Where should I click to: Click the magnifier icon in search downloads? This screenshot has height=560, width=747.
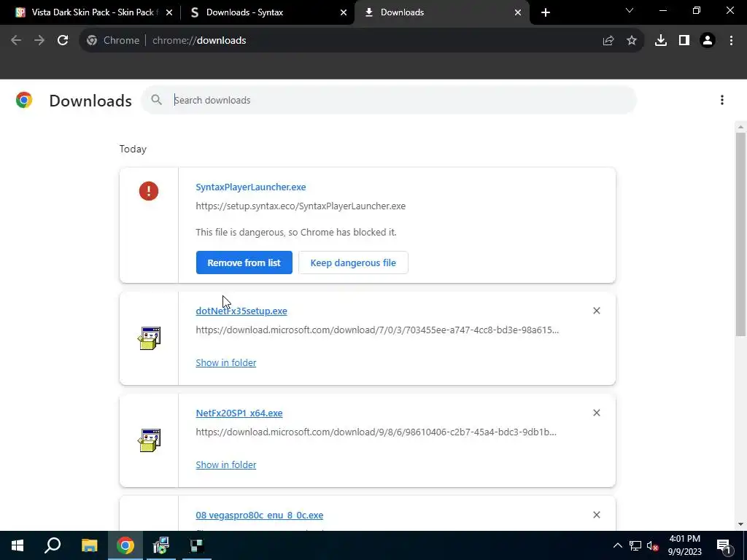[x=156, y=99]
